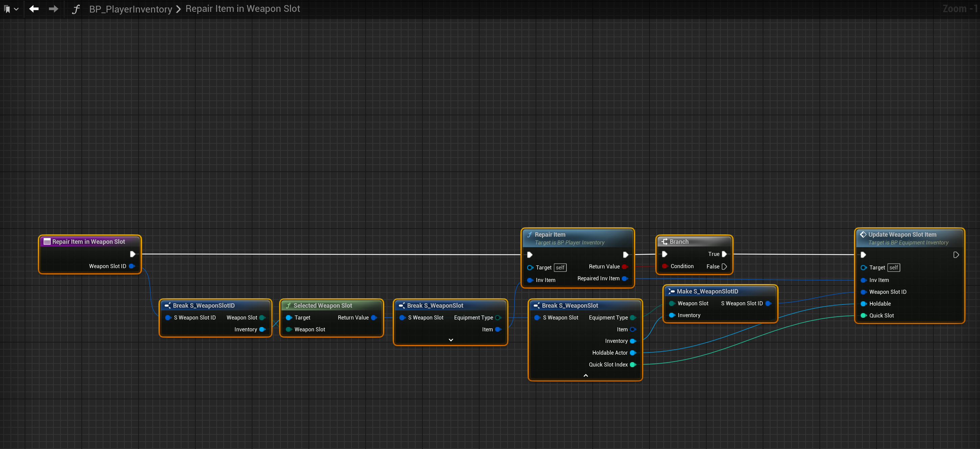Click Repair Item in Weapon Slot breadcrumb
The image size is (980, 449).
tap(243, 9)
